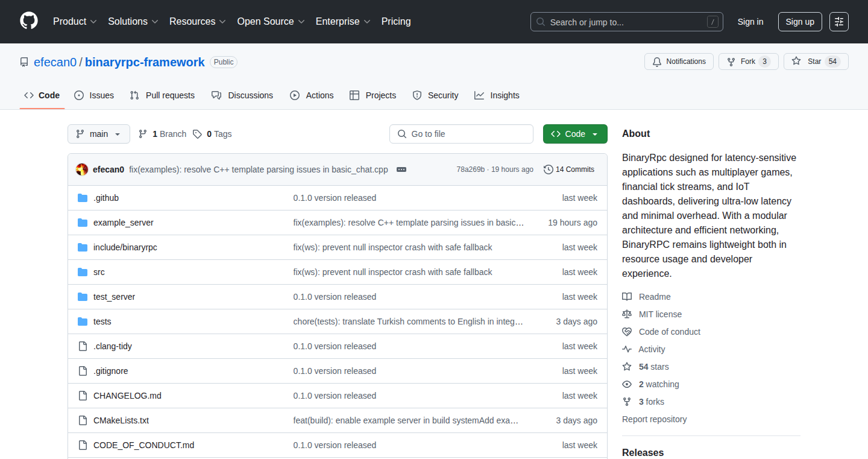Image resolution: width=868 pixels, height=459 pixels.
Task: Click tests commit message about Turkish comments
Action: click(x=408, y=321)
